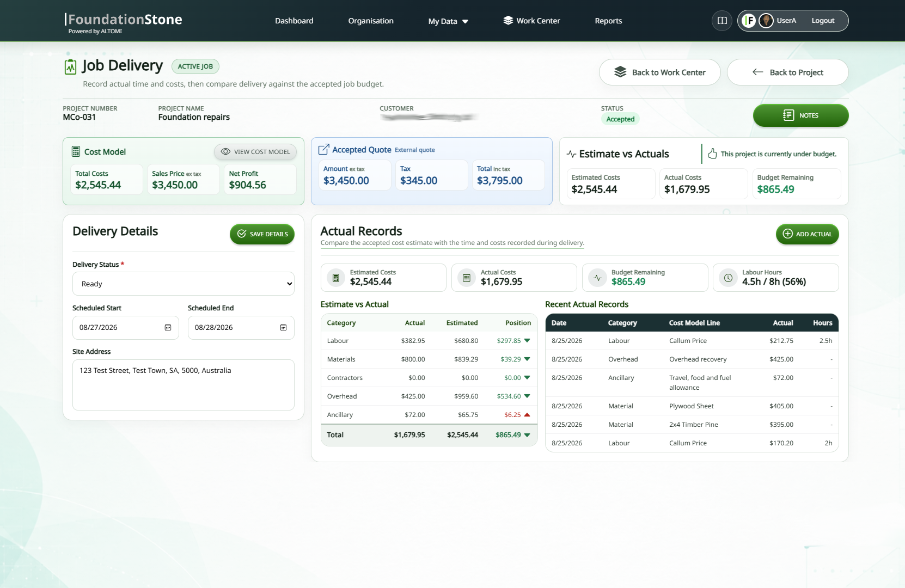The image size is (905, 588).
Task: Click the Cost Model Line column header
Action: pos(694,323)
